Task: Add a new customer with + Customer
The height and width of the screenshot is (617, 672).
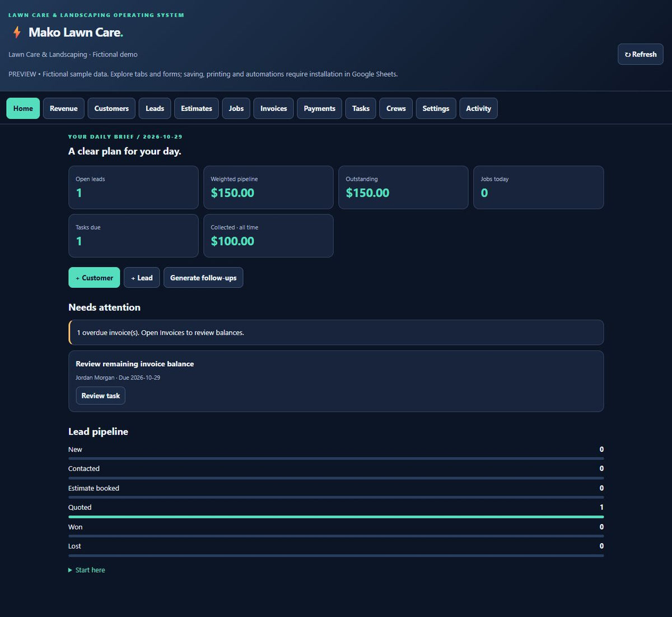Action: (94, 278)
